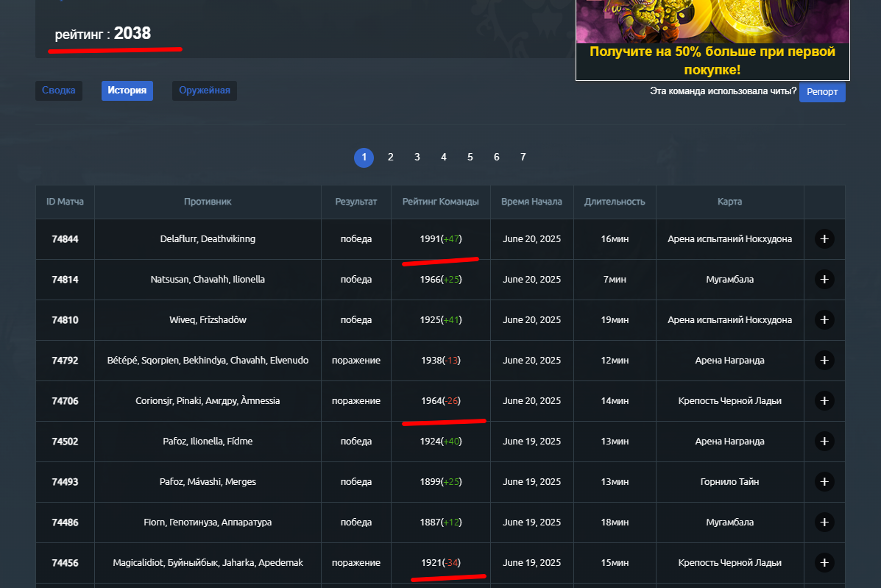The height and width of the screenshot is (588, 881).
Task: Click opponents Delaflurr, Deathvikinng
Action: click(208, 238)
